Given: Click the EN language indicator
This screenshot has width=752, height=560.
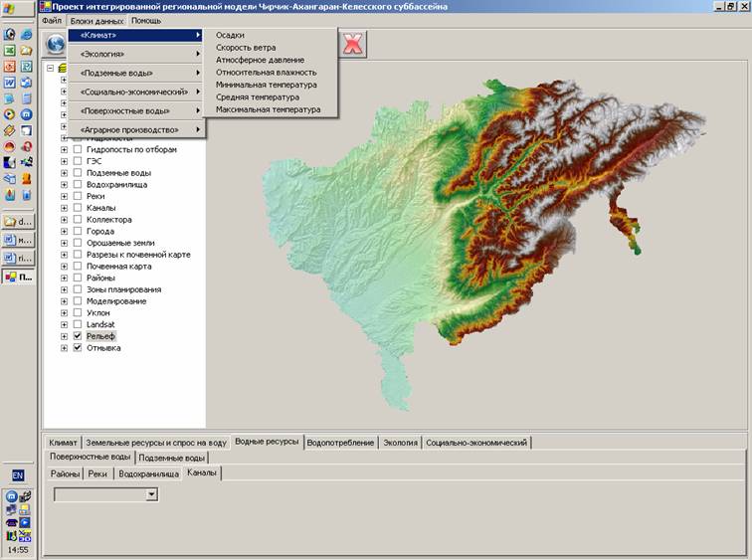Looking at the screenshot, I should [17, 475].
